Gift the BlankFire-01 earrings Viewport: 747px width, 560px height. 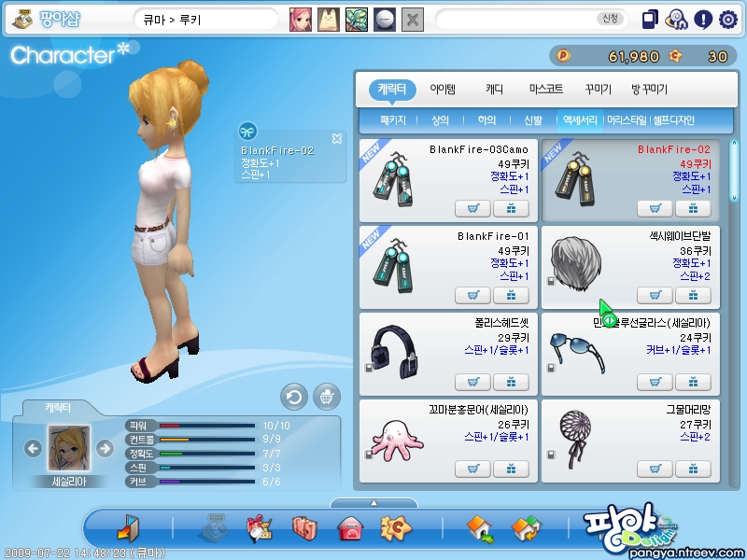click(x=511, y=295)
